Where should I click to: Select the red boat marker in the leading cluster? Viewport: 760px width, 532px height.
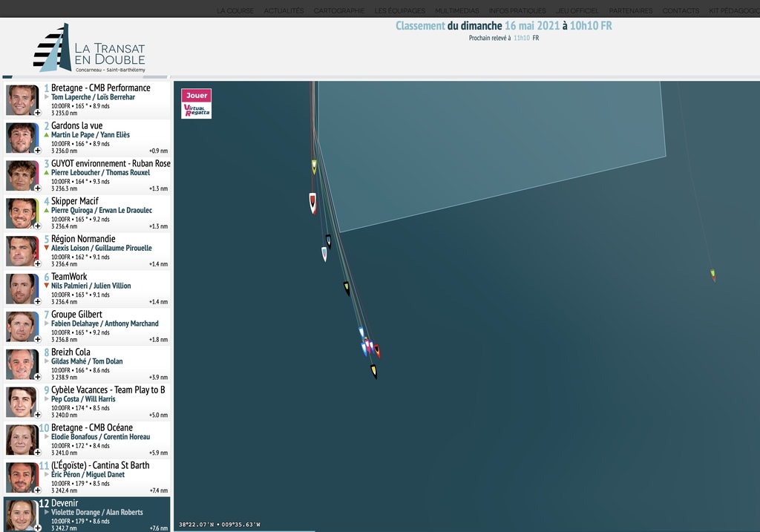click(x=376, y=351)
